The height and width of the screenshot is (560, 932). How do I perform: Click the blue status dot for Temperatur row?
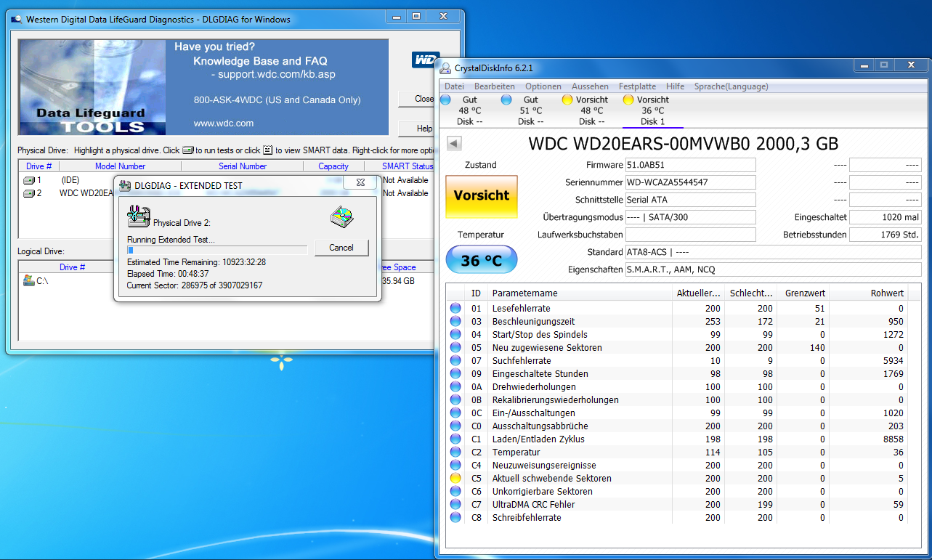coord(455,453)
